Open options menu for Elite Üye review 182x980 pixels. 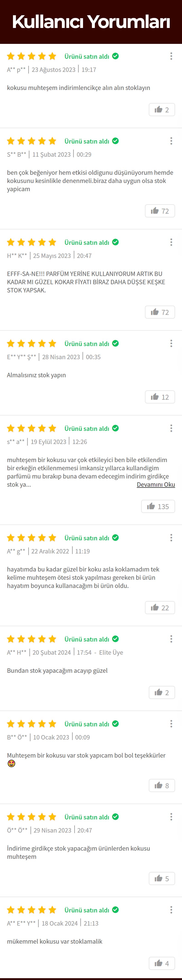coord(171,639)
